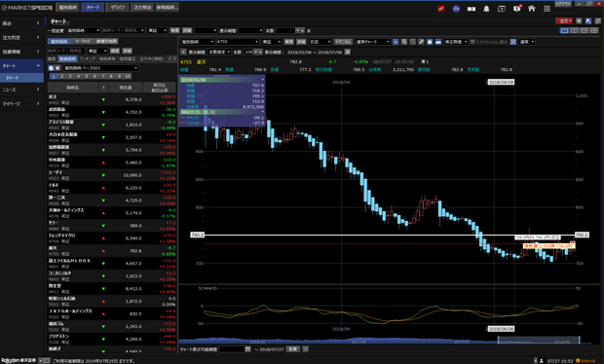Open the daily timeframe dropdown
The width and height of the screenshot is (604, 364).
pos(321,42)
